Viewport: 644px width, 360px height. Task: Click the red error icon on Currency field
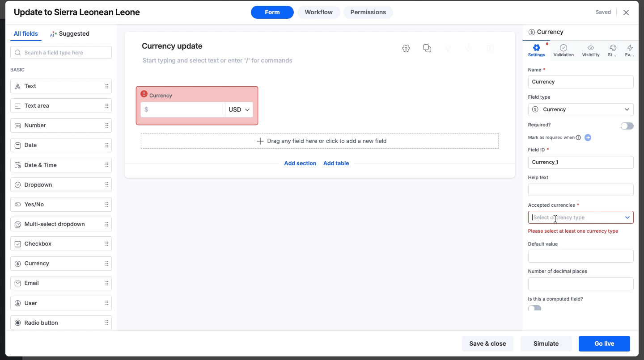coord(144,94)
